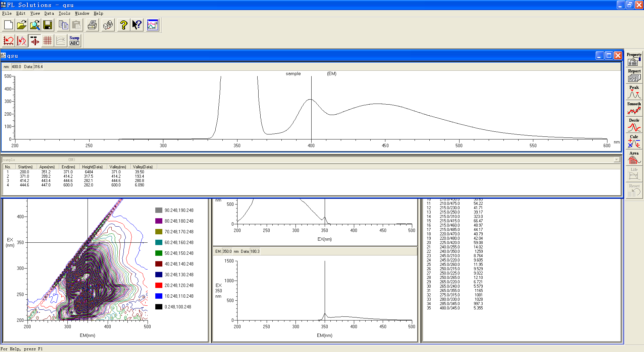Select the 215.0/310.0 entry in data list
The image size is (644, 352).
pos(449,217)
